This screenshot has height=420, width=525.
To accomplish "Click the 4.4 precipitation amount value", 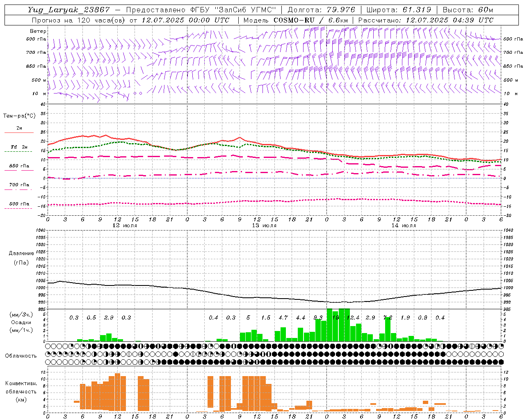I will click(301, 318).
